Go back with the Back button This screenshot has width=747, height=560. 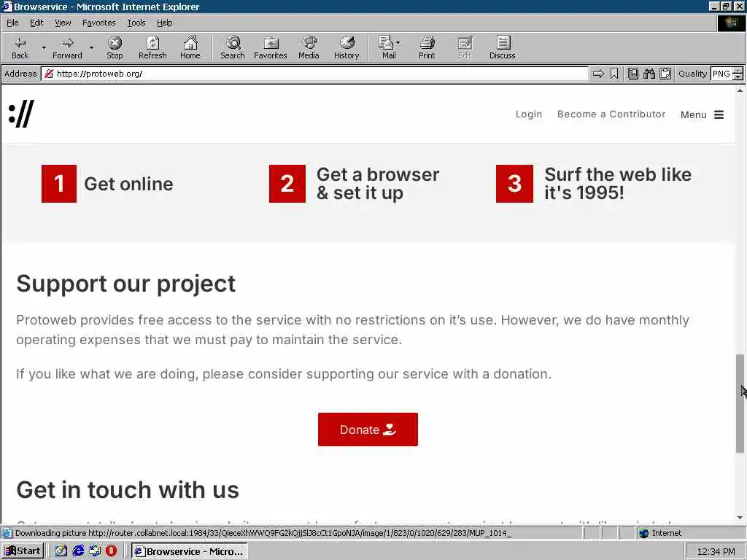(x=20, y=47)
